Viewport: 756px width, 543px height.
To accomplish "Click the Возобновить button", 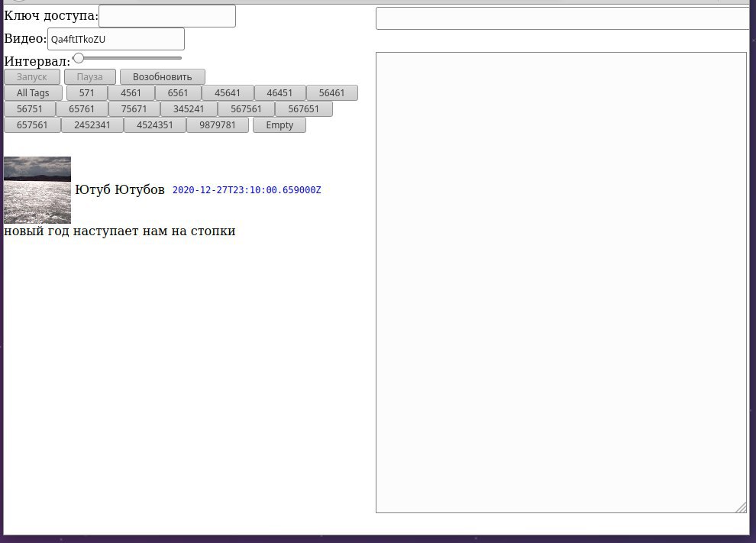I will coord(163,76).
